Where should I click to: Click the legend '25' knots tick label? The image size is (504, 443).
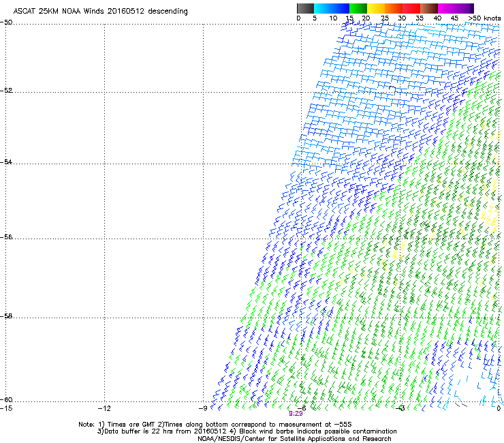[385, 18]
